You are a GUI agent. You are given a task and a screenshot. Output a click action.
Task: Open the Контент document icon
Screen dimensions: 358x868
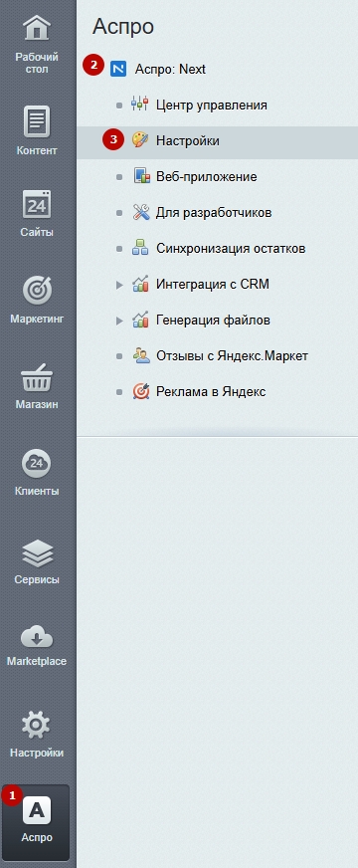pos(37,121)
